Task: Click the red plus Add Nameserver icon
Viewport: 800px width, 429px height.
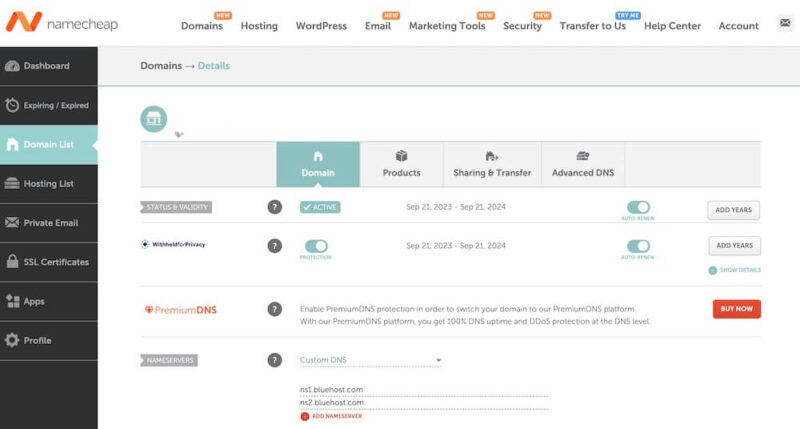Action: click(x=305, y=416)
